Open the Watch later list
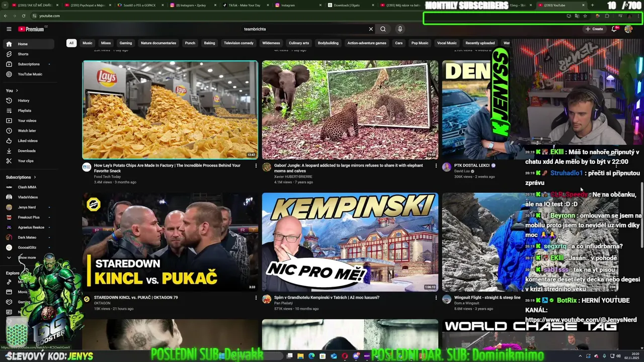The height and width of the screenshot is (362, 644). [x=29, y=131]
